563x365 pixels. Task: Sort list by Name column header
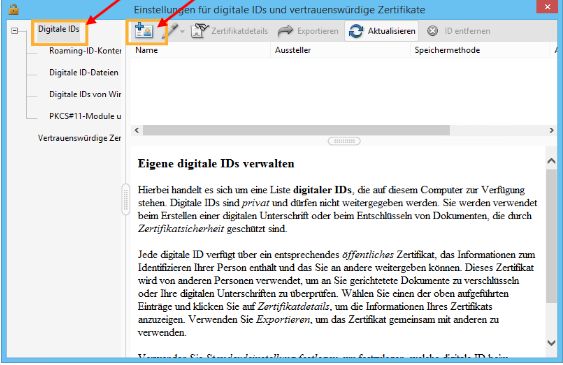146,50
